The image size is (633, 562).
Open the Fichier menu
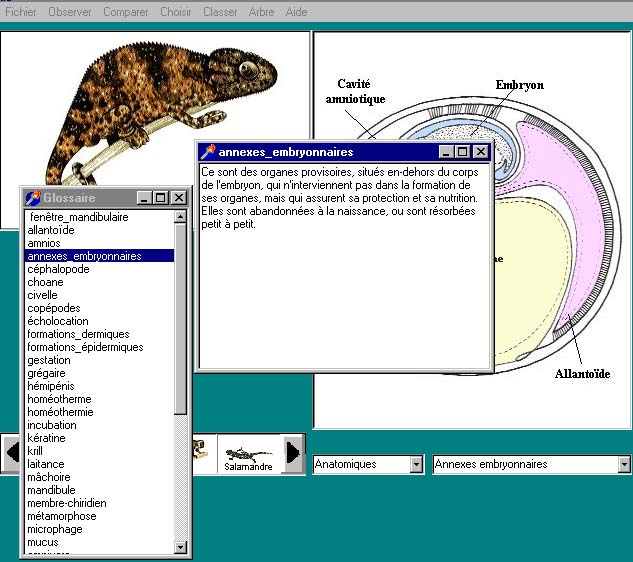(x=21, y=12)
